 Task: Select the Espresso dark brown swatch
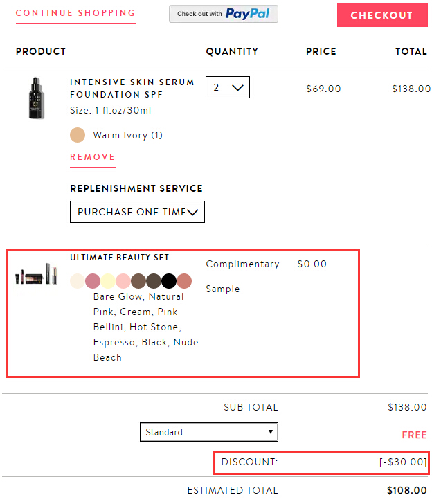pos(154,281)
